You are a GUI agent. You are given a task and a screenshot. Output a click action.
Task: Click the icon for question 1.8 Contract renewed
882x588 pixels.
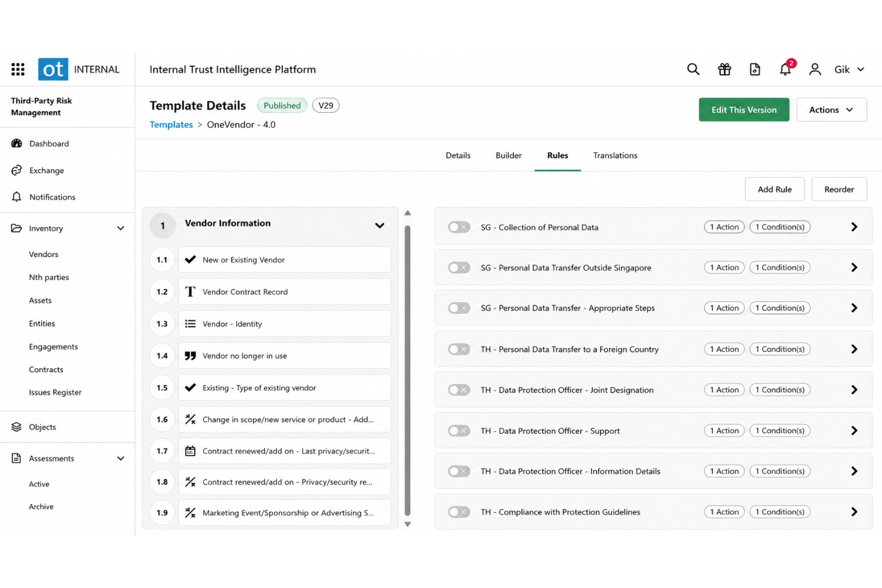point(190,482)
